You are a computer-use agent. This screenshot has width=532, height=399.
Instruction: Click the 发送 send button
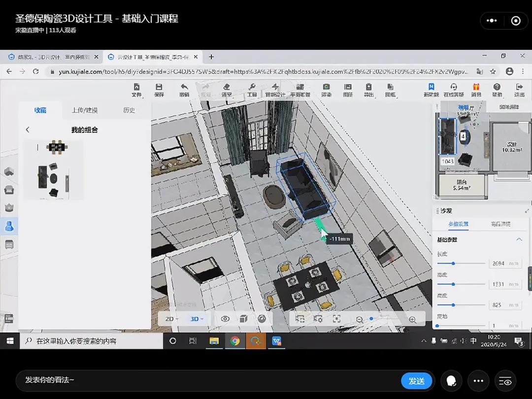(416, 381)
